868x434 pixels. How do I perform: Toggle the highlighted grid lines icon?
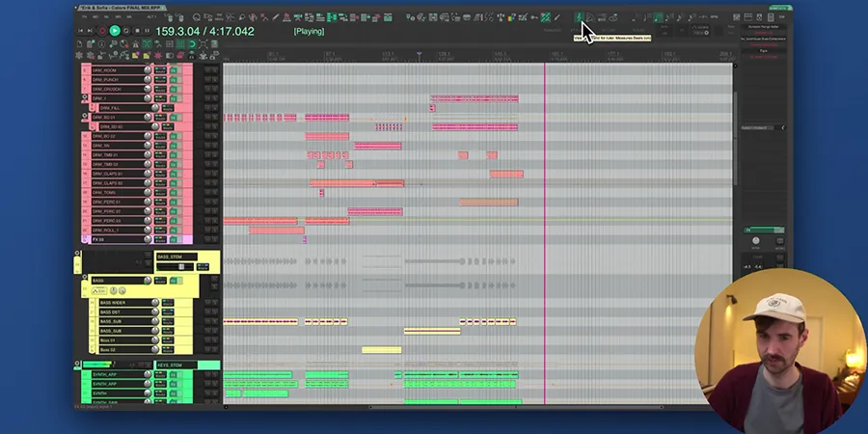[180, 44]
